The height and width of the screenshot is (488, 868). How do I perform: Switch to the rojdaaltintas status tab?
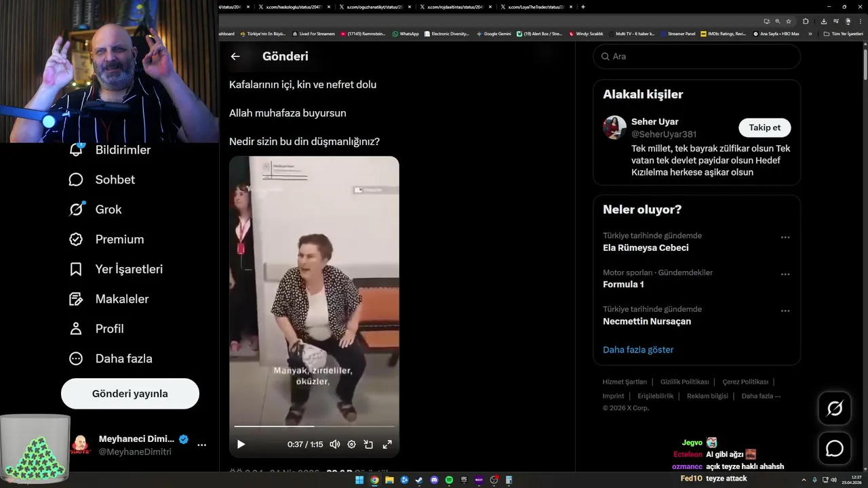tap(457, 7)
